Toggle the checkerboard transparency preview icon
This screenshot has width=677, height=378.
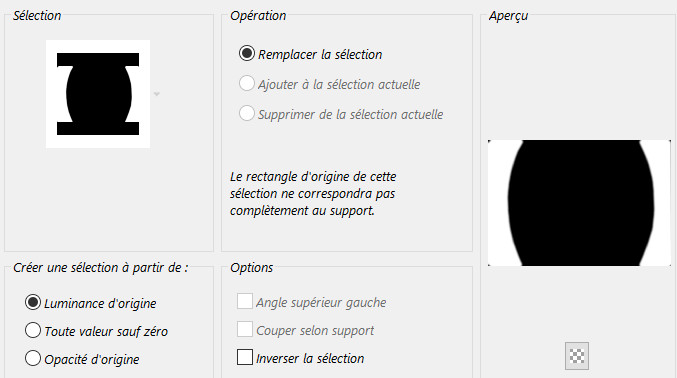[577, 356]
